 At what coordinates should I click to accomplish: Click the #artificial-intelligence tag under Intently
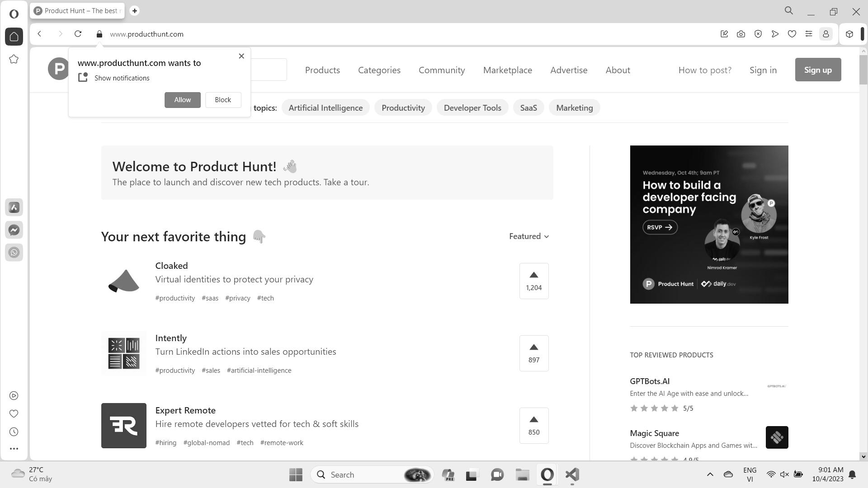tap(259, 371)
